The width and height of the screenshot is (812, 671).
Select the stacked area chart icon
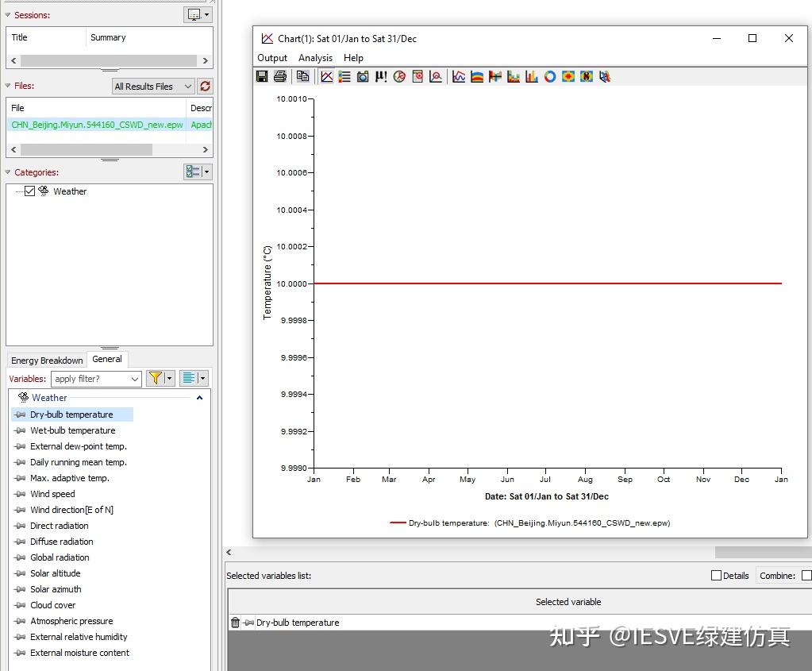(x=477, y=77)
